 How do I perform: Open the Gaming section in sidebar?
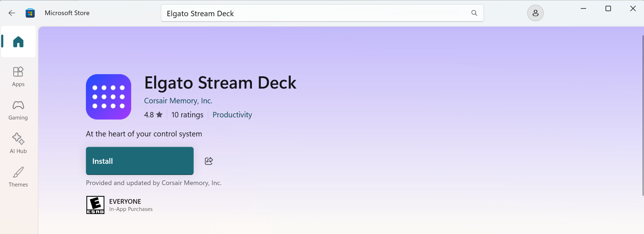(18, 110)
